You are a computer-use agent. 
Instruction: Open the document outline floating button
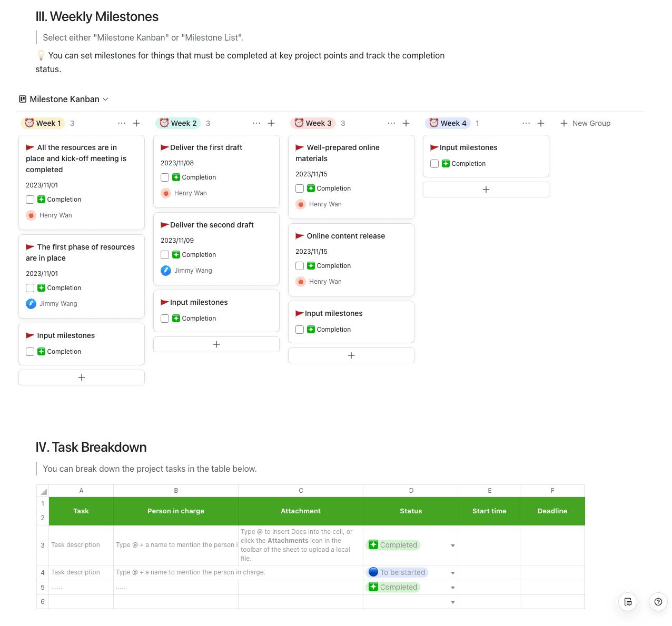(628, 602)
